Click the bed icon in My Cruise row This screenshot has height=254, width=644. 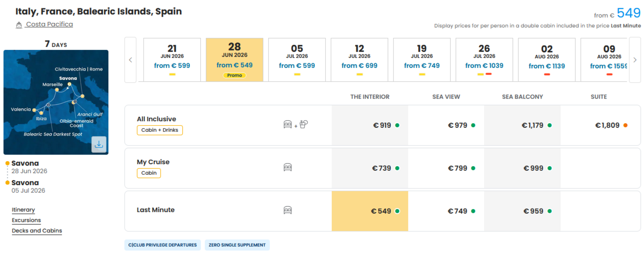[288, 167]
